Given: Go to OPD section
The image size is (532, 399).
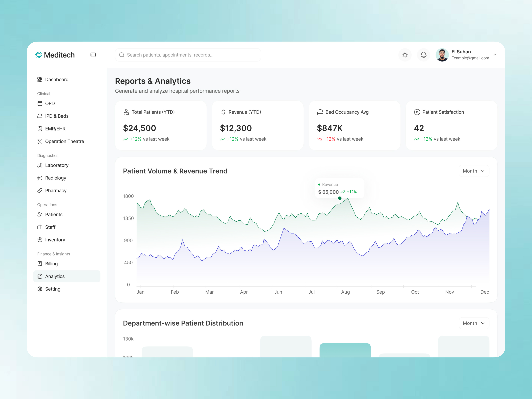Looking at the screenshot, I should pyautogui.click(x=67, y=103).
